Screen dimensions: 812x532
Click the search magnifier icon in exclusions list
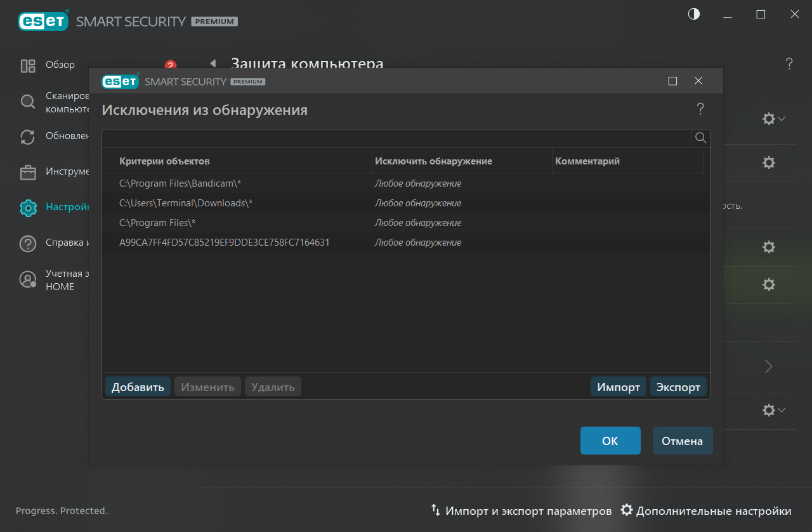[700, 138]
